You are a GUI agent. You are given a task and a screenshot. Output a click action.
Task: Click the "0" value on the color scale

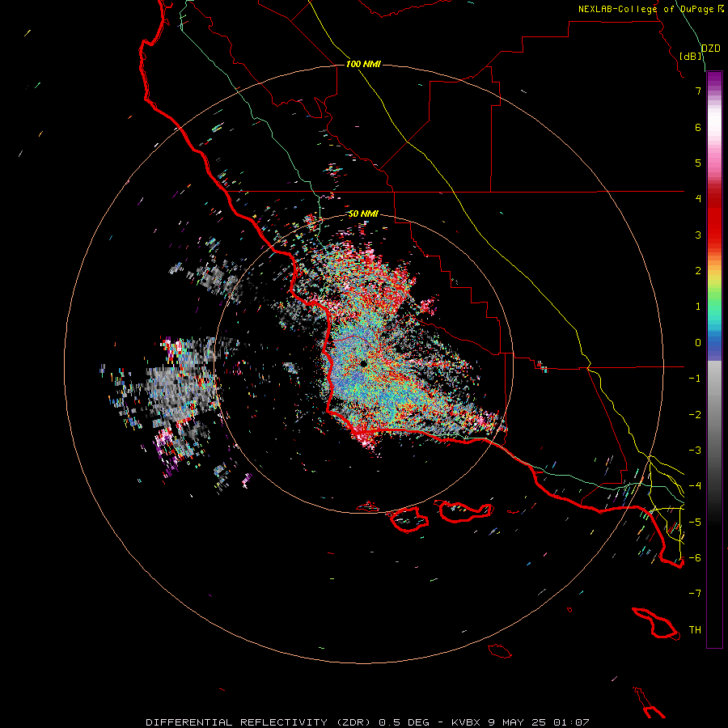click(698, 343)
